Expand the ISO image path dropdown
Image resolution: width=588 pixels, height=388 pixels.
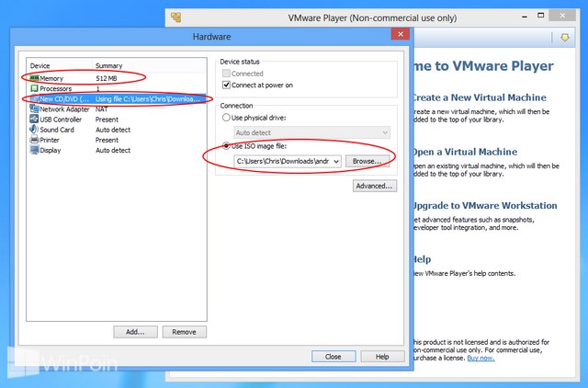336,161
